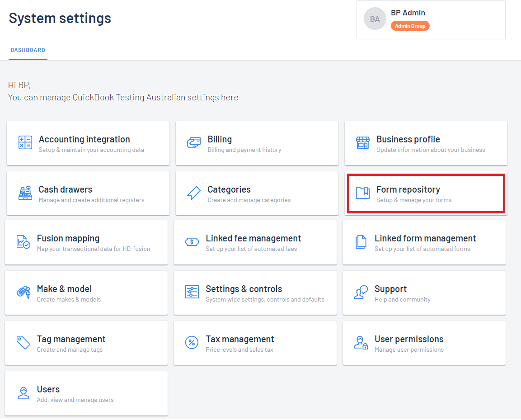Click the User permissions lock icon

coord(361,343)
